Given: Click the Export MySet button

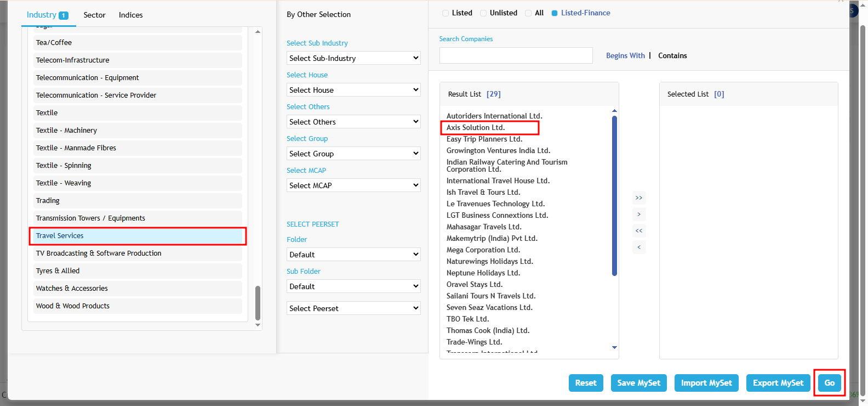Looking at the screenshot, I should 778,383.
